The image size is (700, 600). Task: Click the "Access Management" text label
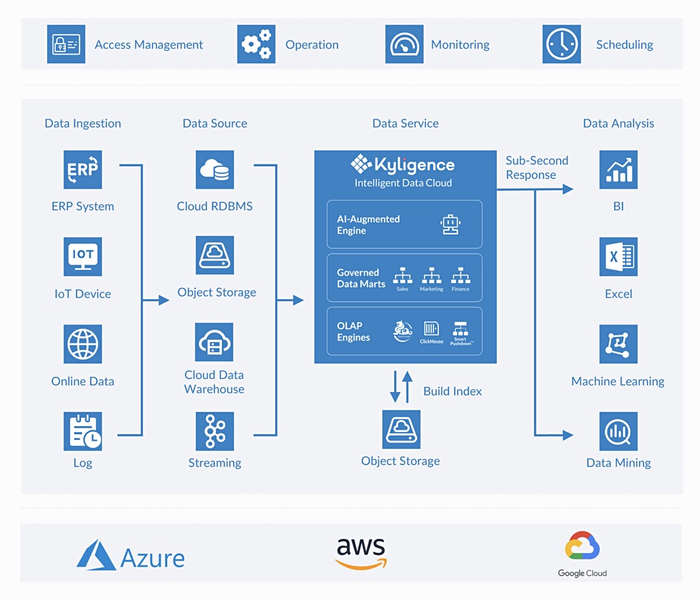(149, 45)
